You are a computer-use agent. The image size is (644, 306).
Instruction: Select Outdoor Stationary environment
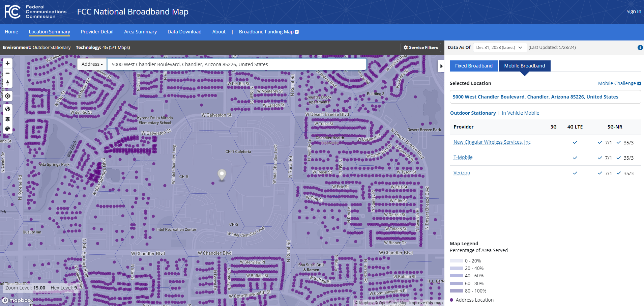point(473,113)
